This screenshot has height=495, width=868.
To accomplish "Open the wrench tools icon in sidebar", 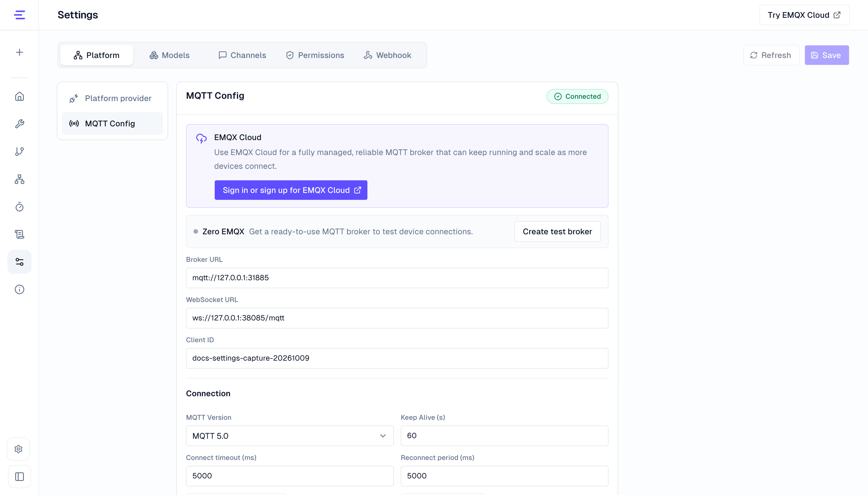I will click(x=19, y=124).
